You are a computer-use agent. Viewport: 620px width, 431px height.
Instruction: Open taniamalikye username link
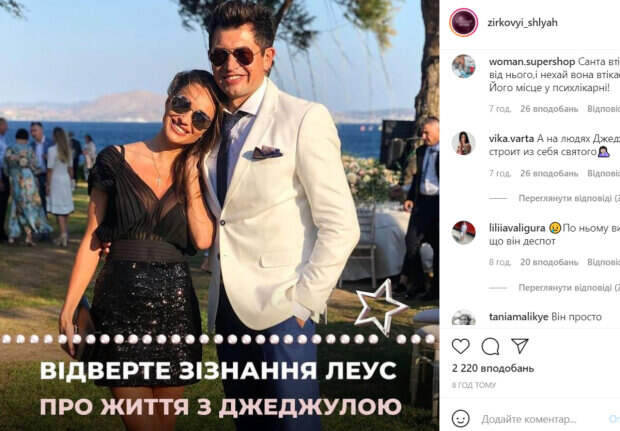click(519, 317)
